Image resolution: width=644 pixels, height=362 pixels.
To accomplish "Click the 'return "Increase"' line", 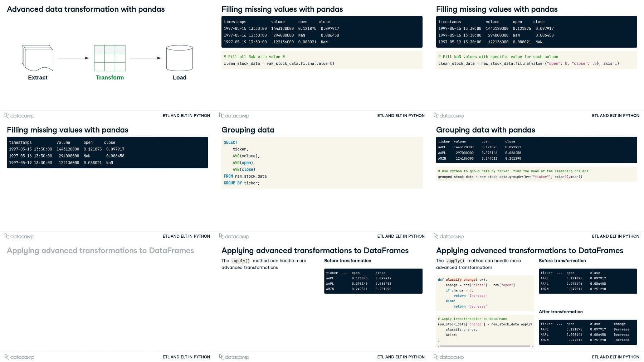I will pos(470,296).
